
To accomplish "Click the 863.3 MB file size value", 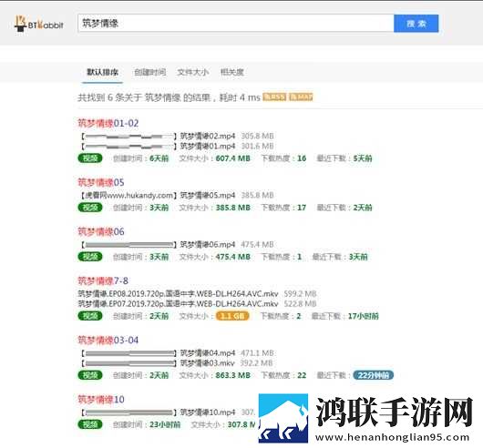I will click(233, 375).
